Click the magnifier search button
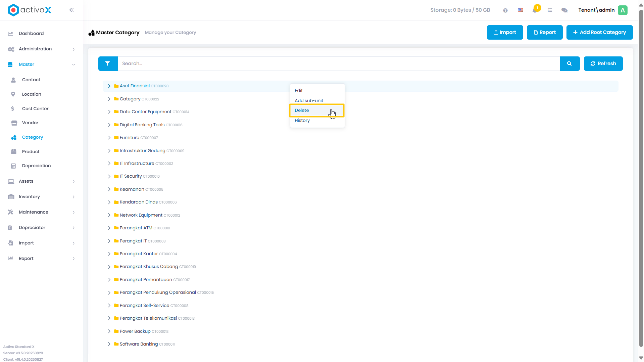Screen dimensions: 644x362 point(569,63)
